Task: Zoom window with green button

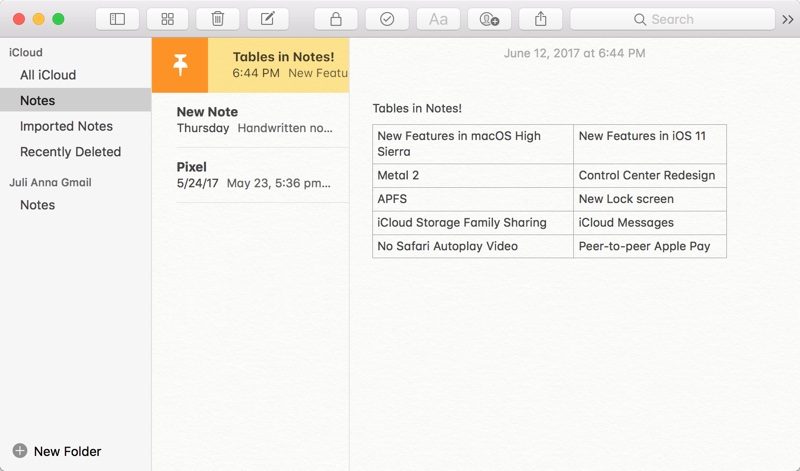Action: pyautogui.click(x=59, y=19)
